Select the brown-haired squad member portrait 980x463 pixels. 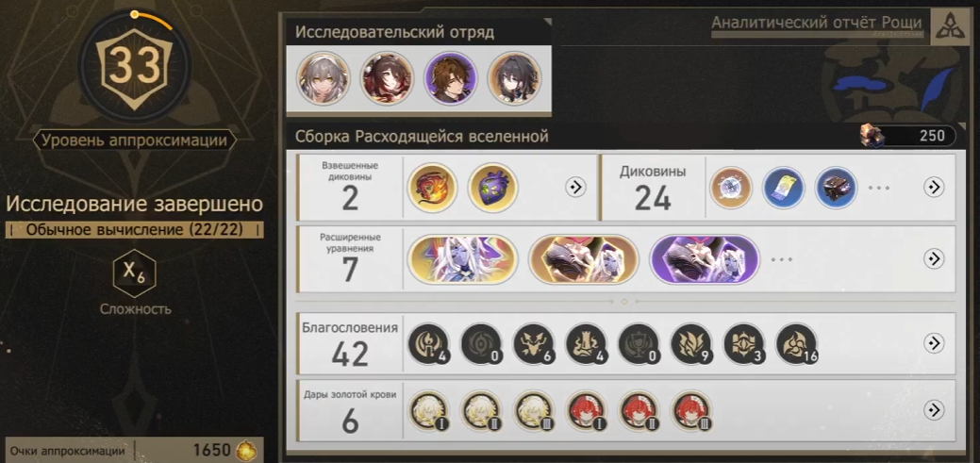tap(451, 78)
